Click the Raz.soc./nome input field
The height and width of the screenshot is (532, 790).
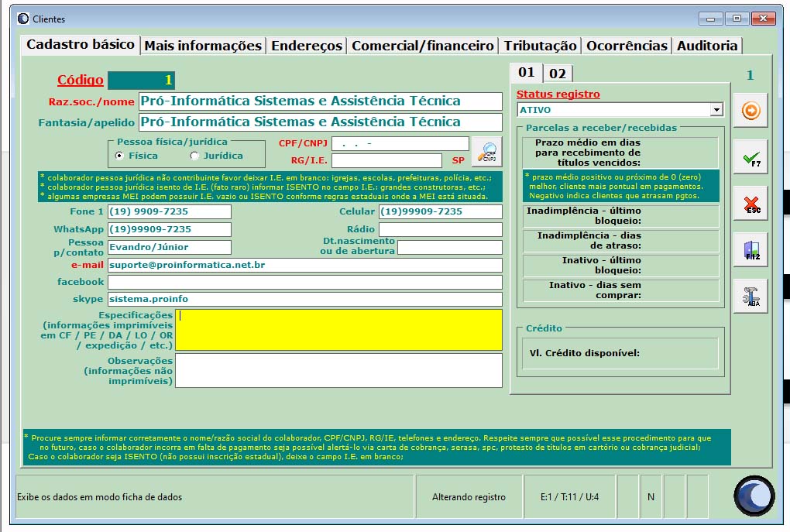321,101
